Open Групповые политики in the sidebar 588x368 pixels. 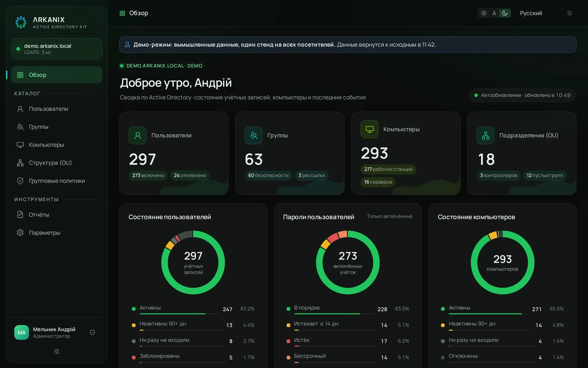point(57,181)
